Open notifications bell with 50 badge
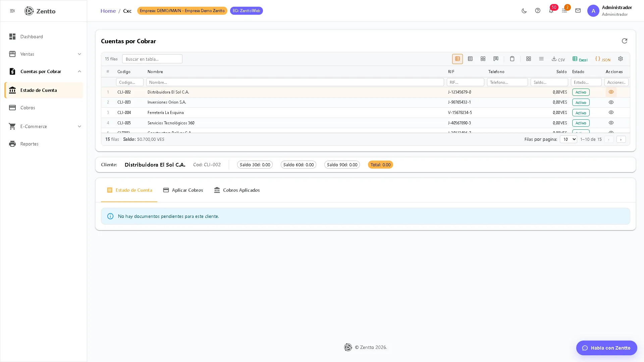Screen dimensions: 644x362 click(x=551, y=11)
